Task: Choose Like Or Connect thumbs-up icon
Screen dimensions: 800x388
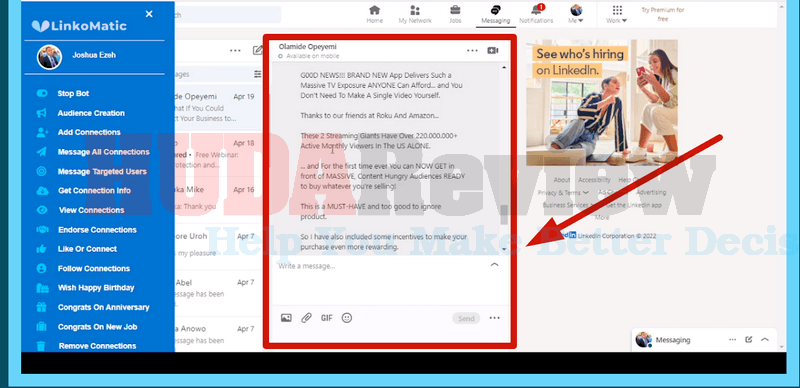Action: 42,249
